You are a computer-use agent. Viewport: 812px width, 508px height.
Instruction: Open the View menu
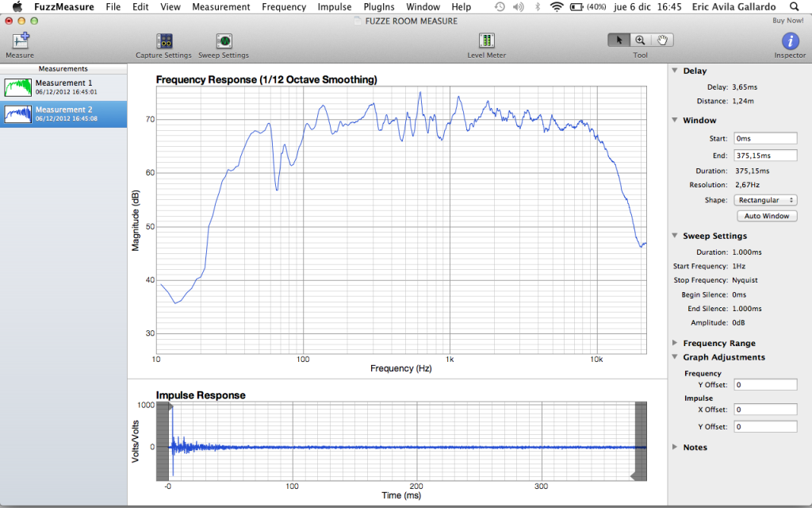coord(170,6)
